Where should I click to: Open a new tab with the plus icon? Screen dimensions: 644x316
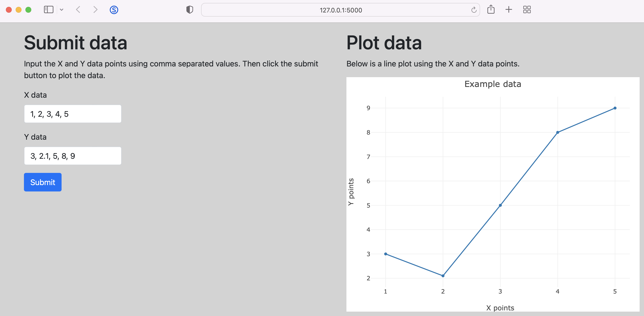coord(508,10)
